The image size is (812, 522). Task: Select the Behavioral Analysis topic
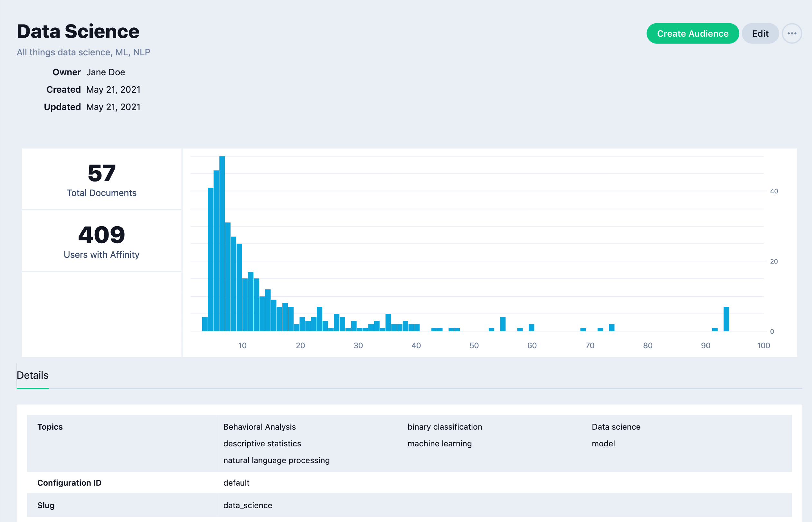[x=260, y=427]
